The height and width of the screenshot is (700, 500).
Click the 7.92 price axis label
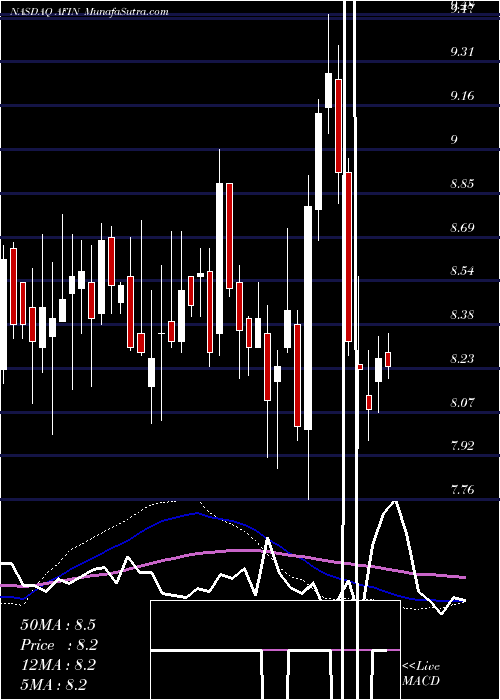pyautogui.click(x=462, y=446)
